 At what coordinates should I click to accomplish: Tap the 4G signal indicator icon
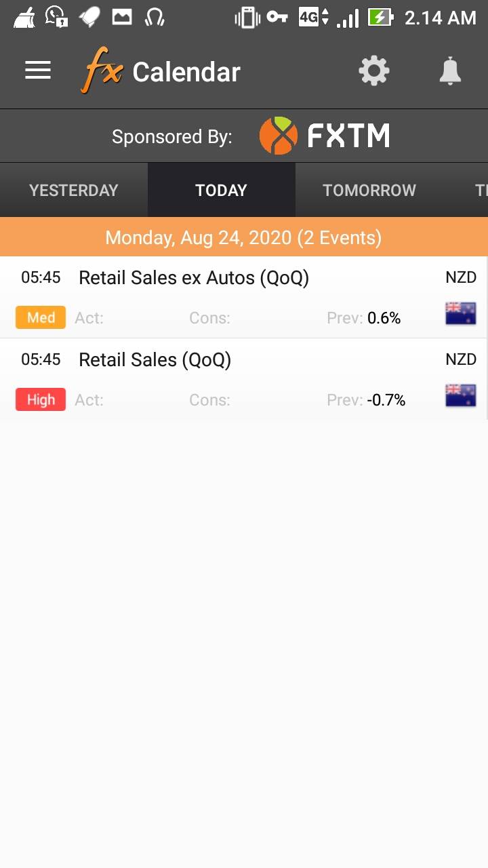click(314, 18)
